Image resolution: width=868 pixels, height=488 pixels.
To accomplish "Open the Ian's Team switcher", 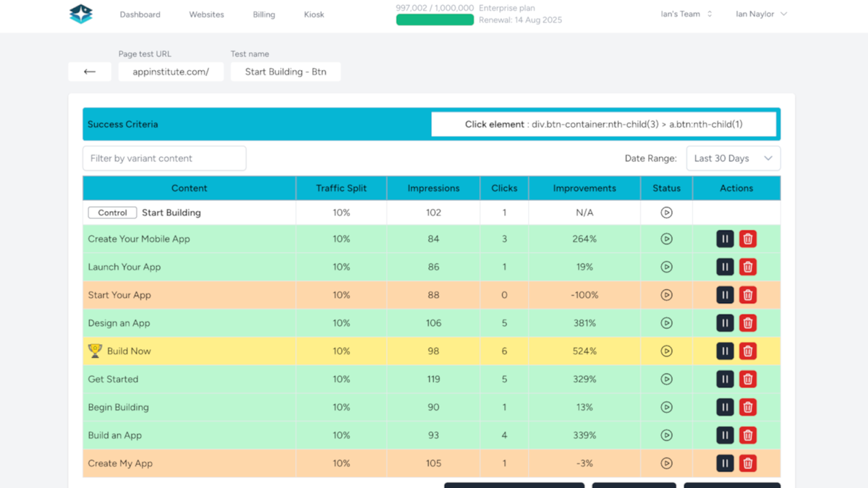I will tap(684, 13).
